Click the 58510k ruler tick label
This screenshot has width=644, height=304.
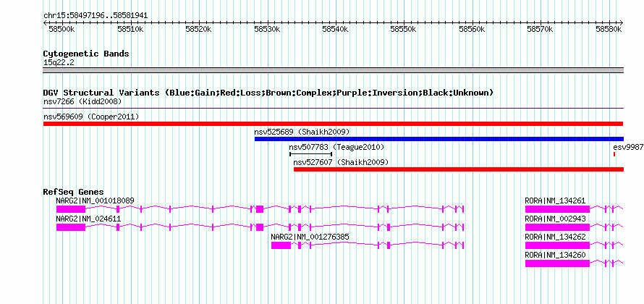130,29
